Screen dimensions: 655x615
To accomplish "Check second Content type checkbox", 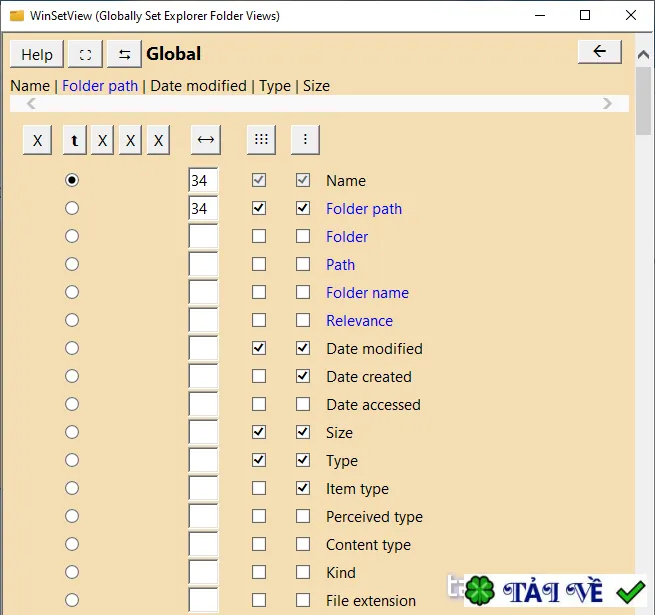I will coord(303,544).
